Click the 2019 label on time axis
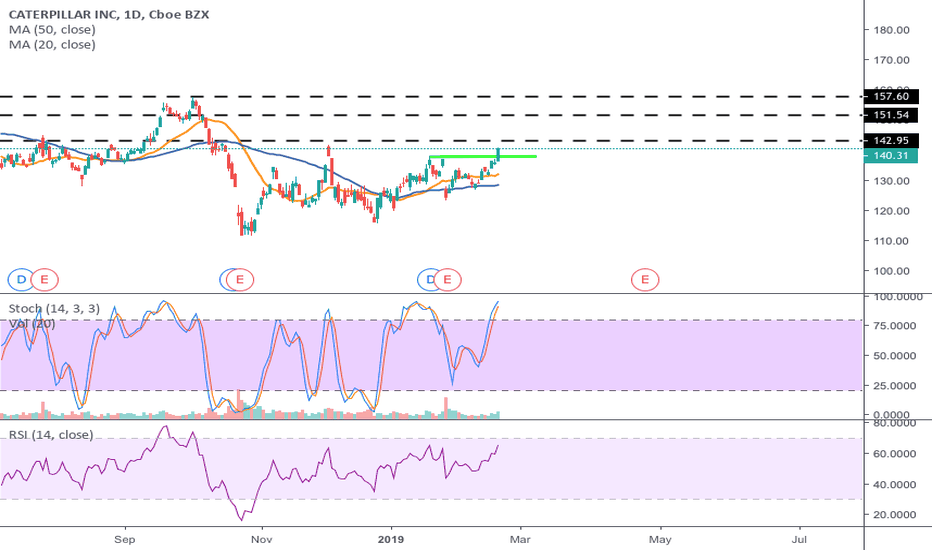932x550 pixels. tap(391, 539)
